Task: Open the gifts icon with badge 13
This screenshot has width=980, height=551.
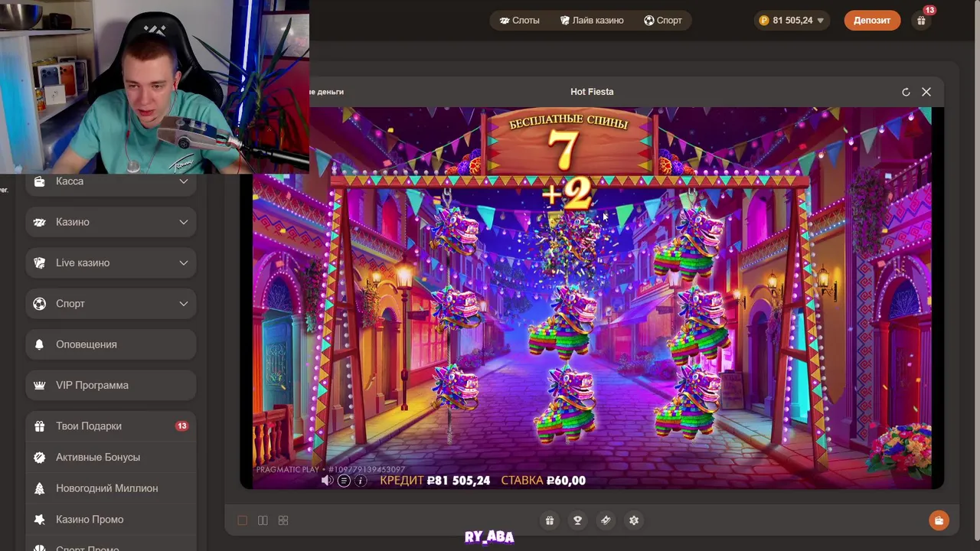Action: tap(921, 21)
